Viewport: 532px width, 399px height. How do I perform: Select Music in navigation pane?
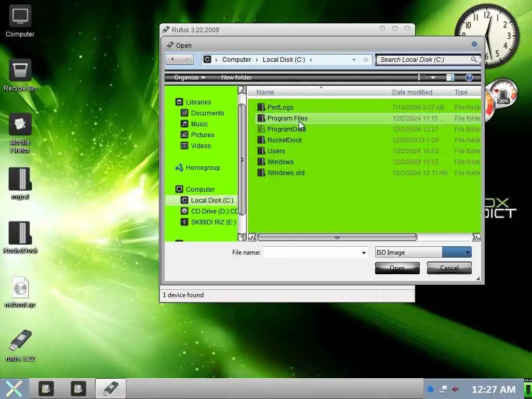pyautogui.click(x=194, y=124)
